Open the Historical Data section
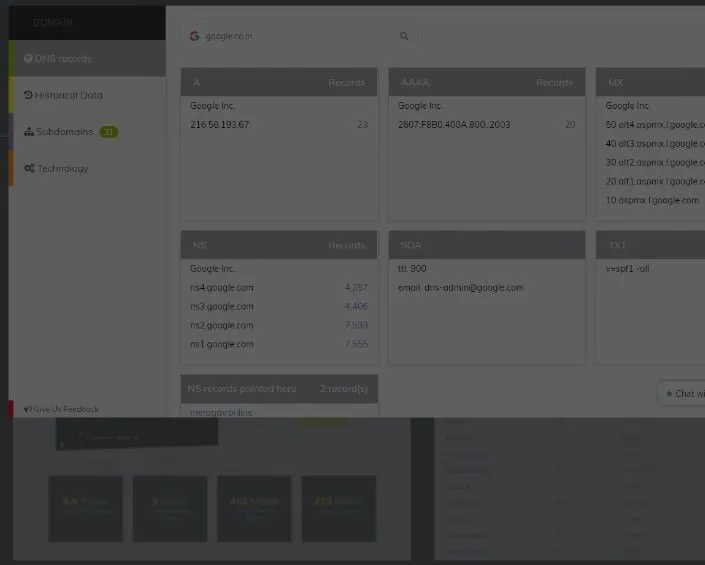This screenshot has height=565, width=705. coord(87,95)
